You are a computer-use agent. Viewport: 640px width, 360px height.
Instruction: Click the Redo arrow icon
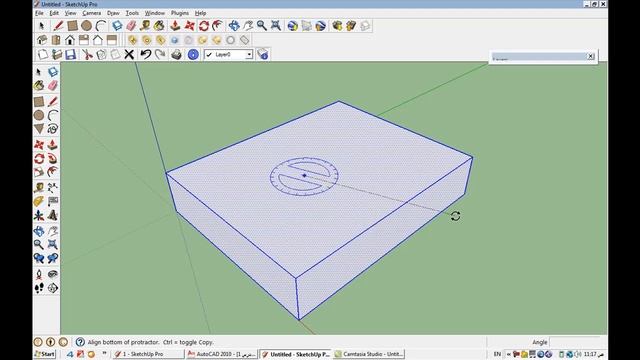(x=160, y=54)
